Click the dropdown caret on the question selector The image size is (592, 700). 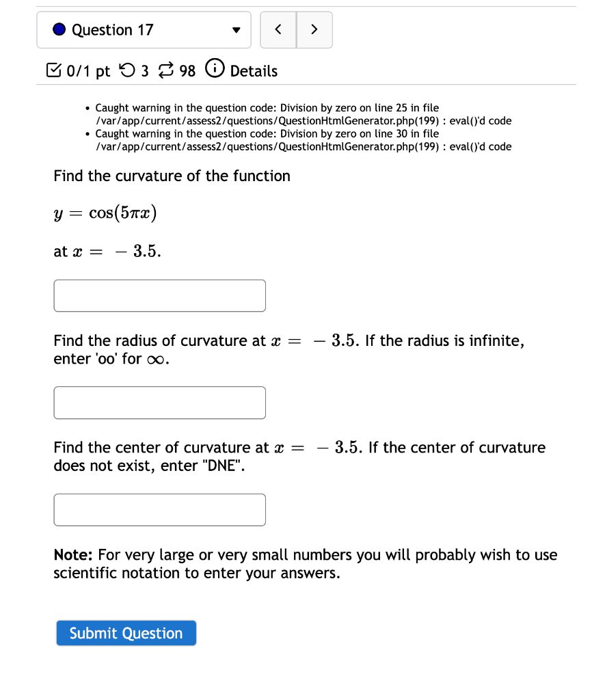[x=236, y=30]
